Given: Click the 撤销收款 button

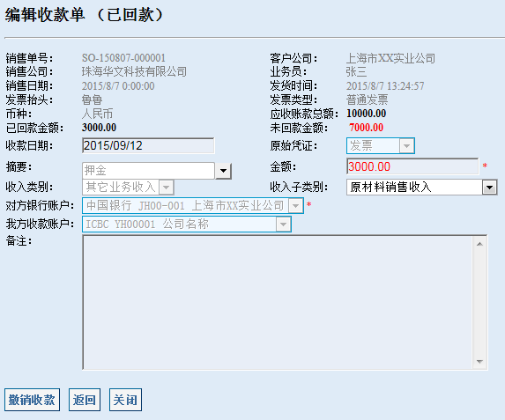Looking at the screenshot, I should click(32, 400).
